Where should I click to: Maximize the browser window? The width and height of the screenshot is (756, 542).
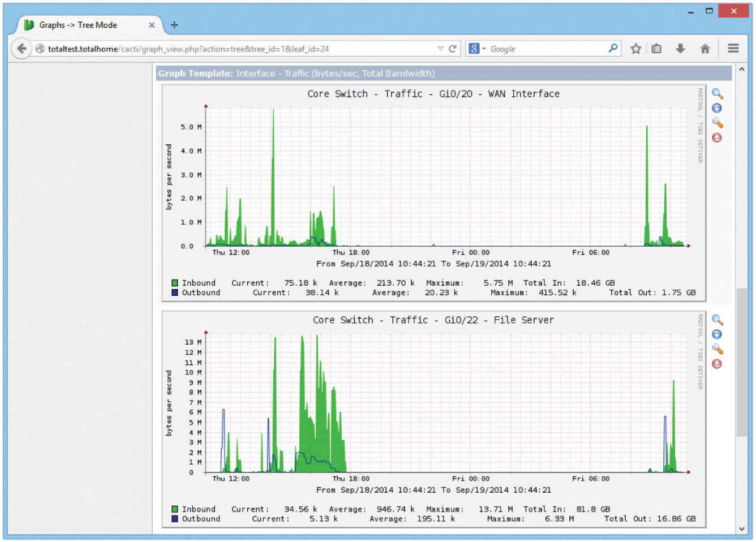709,11
